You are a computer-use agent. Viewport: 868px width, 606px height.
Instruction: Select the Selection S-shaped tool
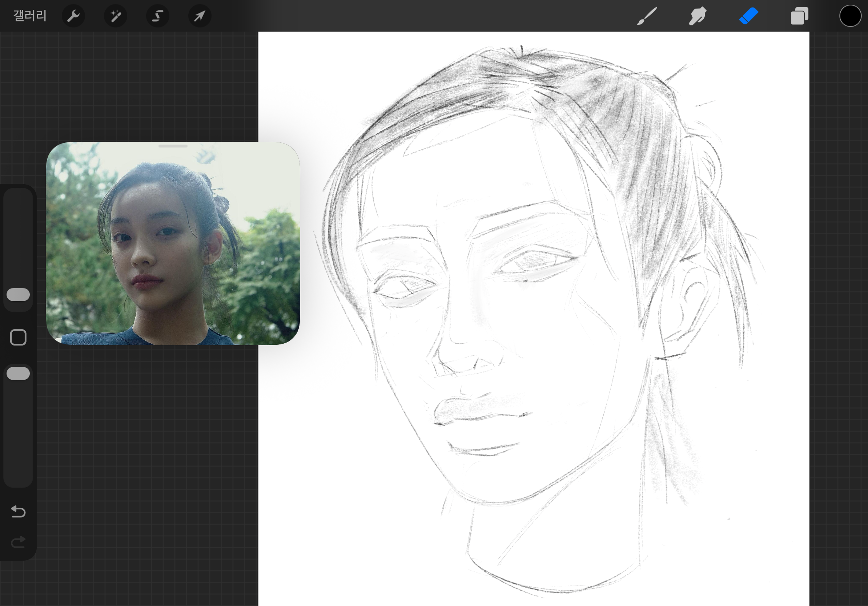tap(158, 16)
